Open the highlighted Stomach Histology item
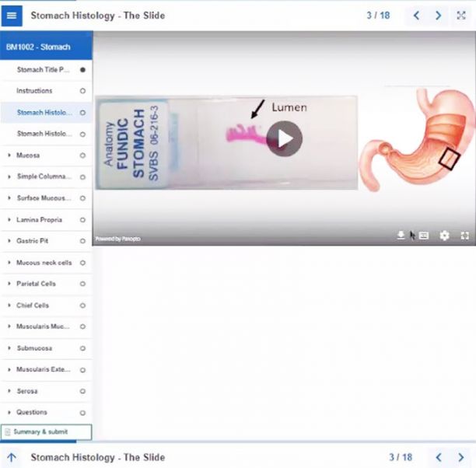This screenshot has height=468, width=476. click(x=47, y=113)
